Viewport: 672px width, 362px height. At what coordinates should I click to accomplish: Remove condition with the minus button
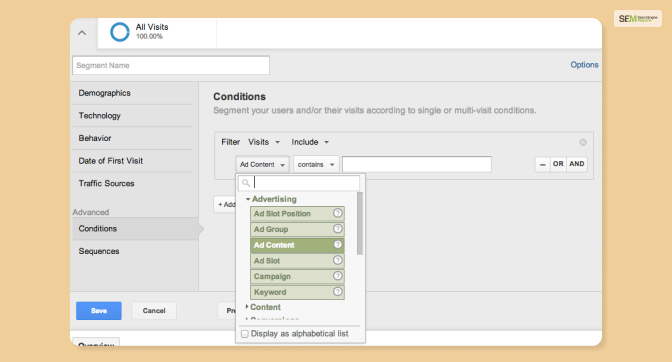[543, 164]
